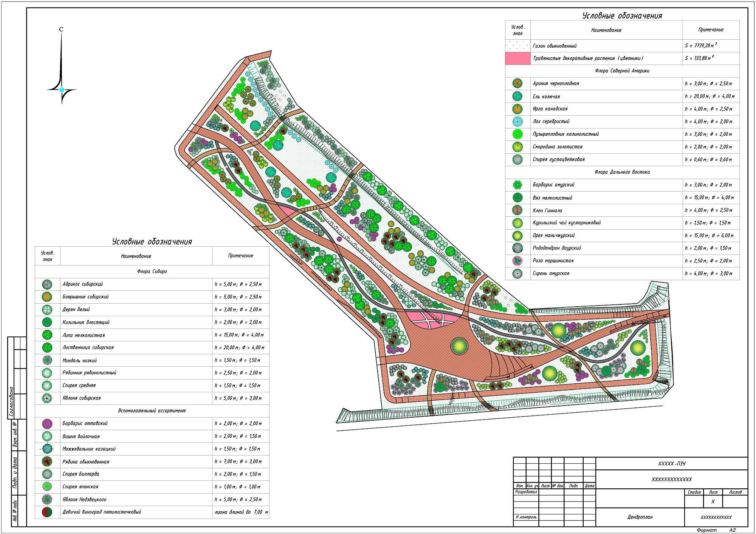Click the Орех маньчжурский yellow legend symbol
Viewport: 756px width, 534px height.
tap(517, 236)
